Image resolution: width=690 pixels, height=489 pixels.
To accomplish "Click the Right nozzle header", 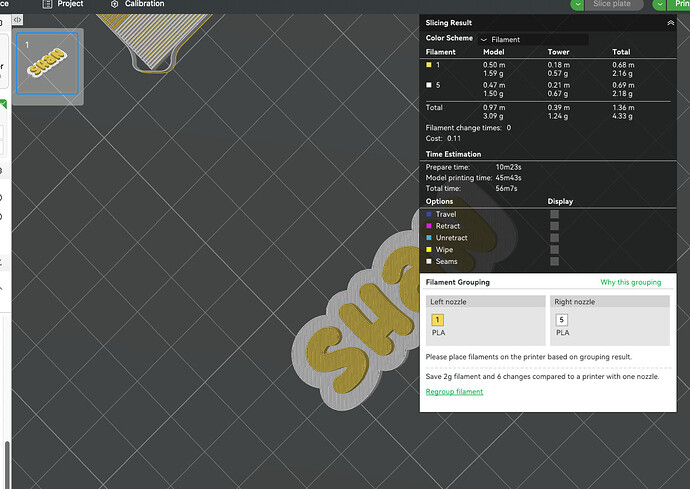I will 610,301.
